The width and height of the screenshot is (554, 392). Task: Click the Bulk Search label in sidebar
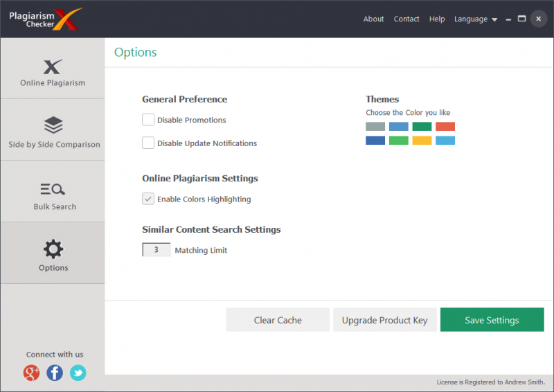[55, 206]
